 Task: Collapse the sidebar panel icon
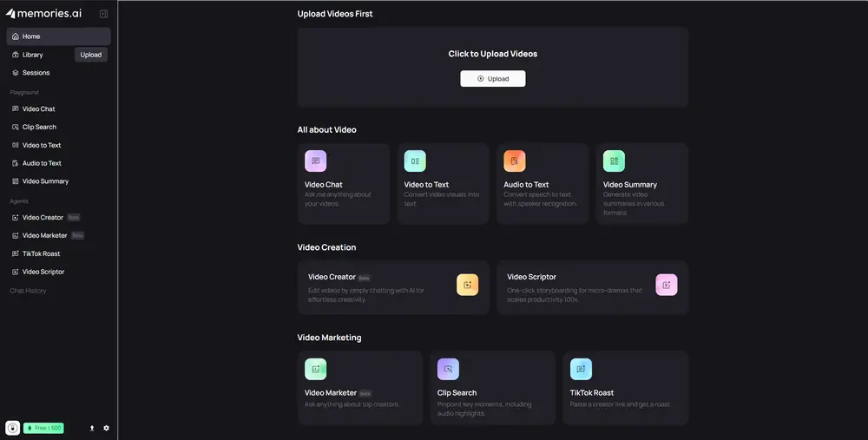pos(104,14)
